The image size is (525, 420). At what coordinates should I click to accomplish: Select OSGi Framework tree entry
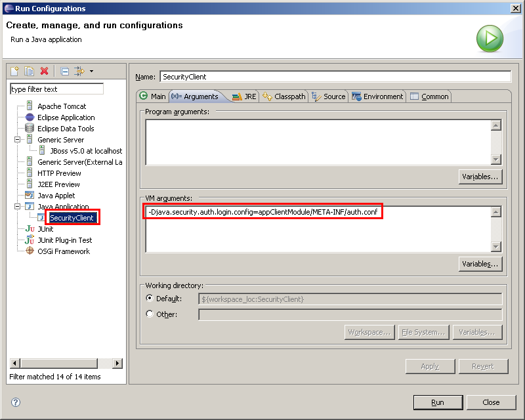(64, 251)
